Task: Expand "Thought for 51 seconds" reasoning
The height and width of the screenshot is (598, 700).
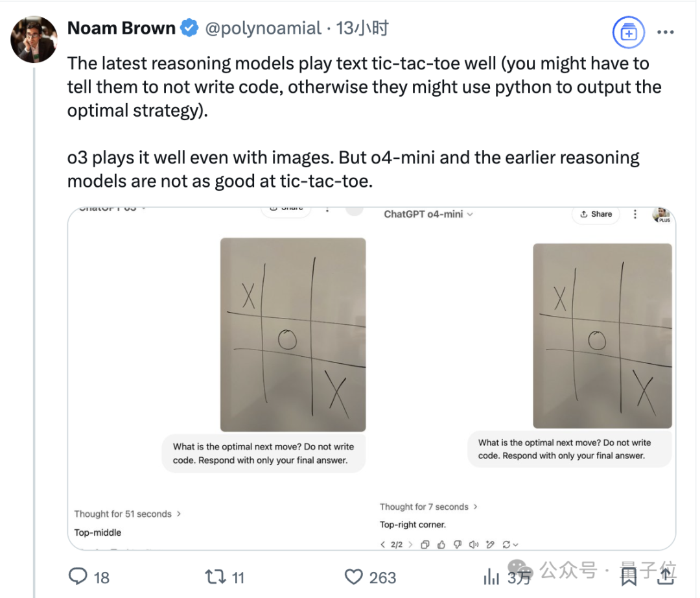Action: (128, 514)
